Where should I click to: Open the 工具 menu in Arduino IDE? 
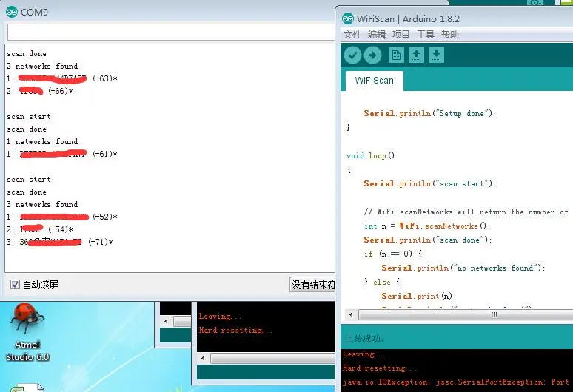(426, 35)
